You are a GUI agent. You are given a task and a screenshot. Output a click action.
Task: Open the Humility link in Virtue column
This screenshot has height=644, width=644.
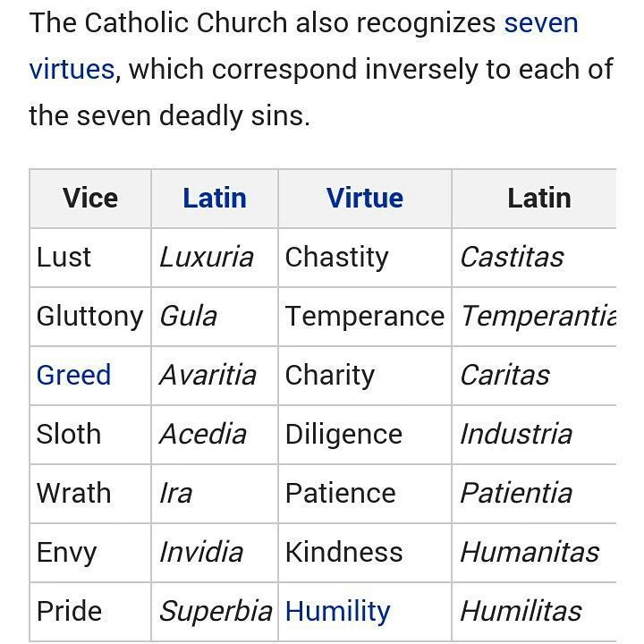click(x=337, y=611)
